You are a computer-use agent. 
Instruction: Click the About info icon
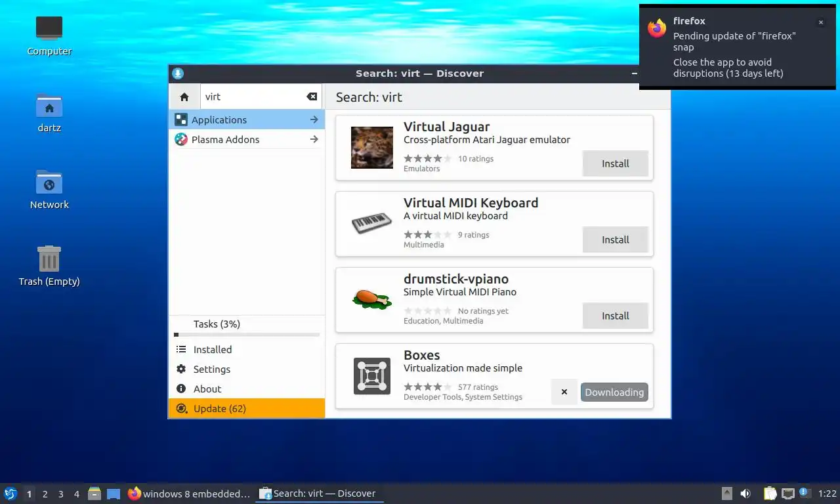tap(181, 388)
